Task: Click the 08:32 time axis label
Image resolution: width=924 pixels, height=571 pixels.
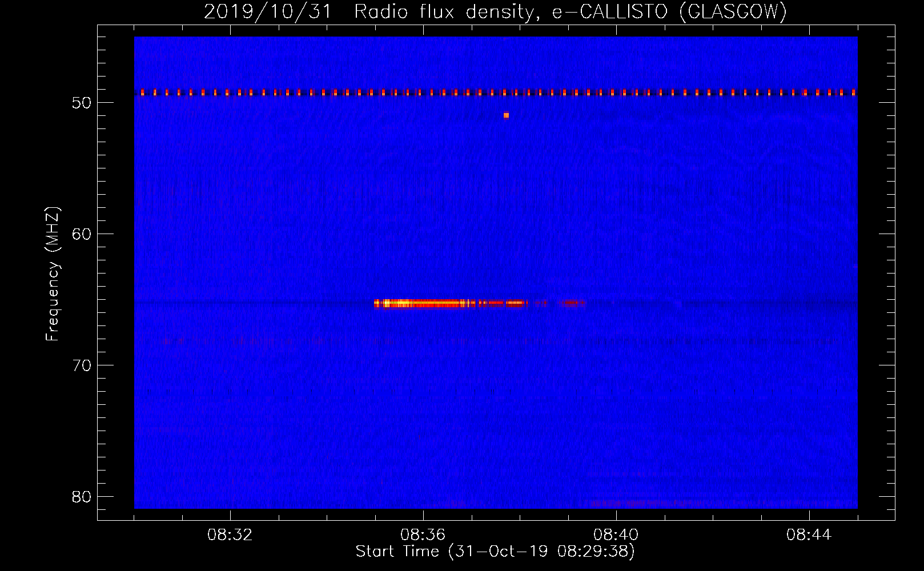Action: (230, 535)
